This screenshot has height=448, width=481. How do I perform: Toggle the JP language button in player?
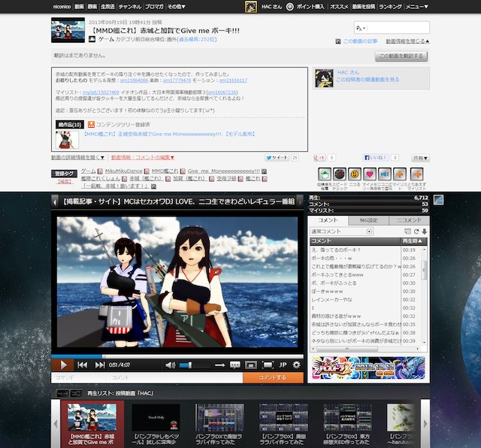click(283, 365)
